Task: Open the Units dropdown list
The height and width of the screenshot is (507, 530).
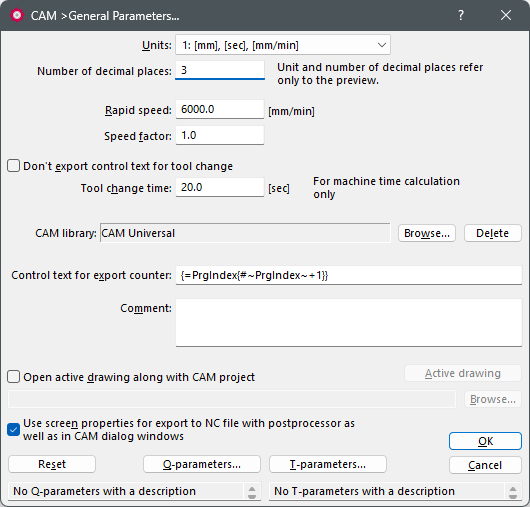Action: tap(283, 45)
